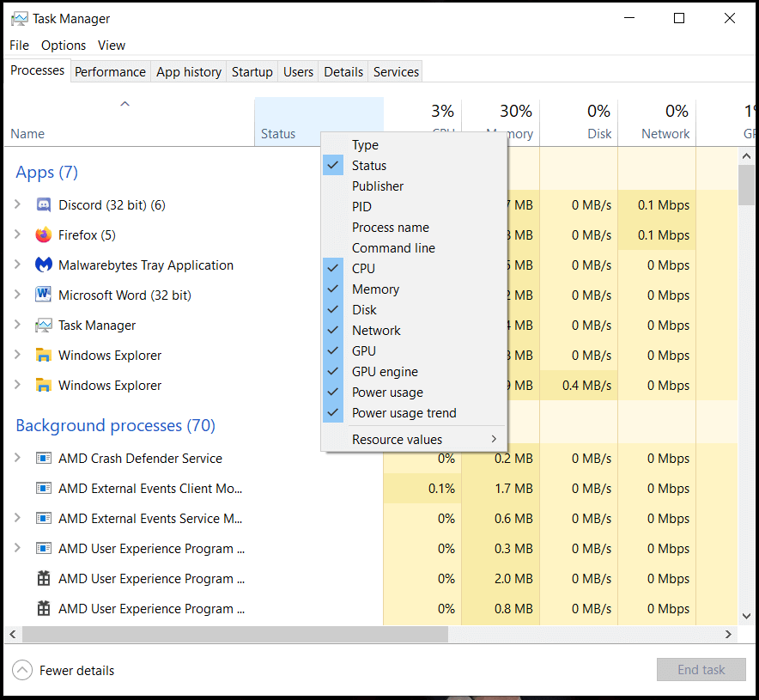Viewport: 759px width, 700px height.
Task: Expand the Malwarebytes Tray Application entry
Action: [x=17, y=265]
